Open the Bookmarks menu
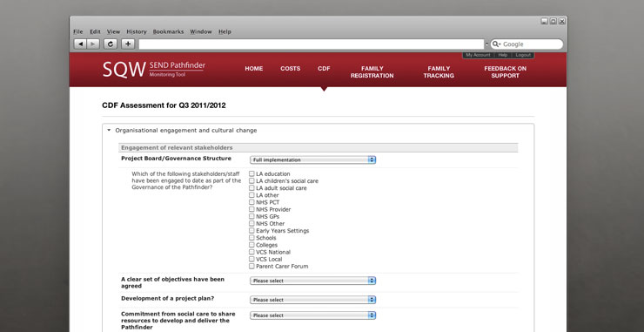Image resolution: width=644 pixels, height=332 pixels. [168, 31]
